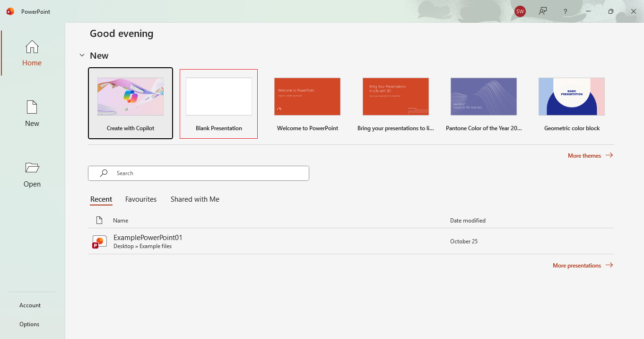Select the Blank Presentation thumbnail
This screenshot has width=644, height=339.
[x=219, y=97]
